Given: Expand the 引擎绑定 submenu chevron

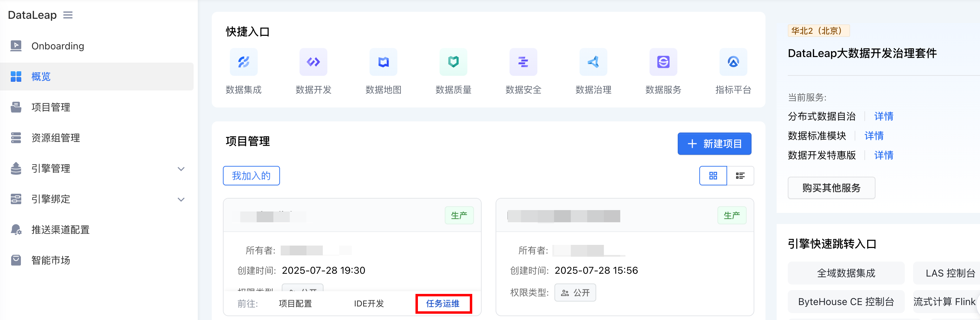Looking at the screenshot, I should 181,200.
